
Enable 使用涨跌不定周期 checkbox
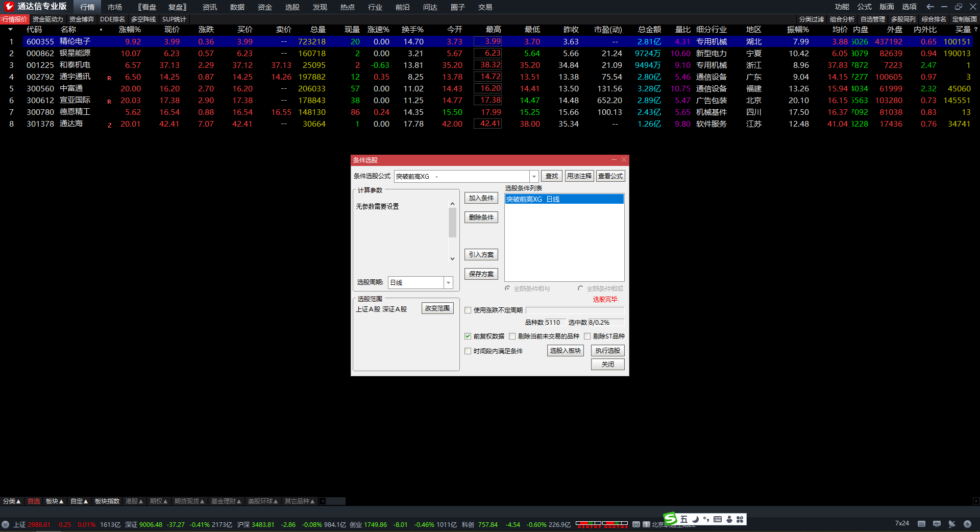coord(468,310)
